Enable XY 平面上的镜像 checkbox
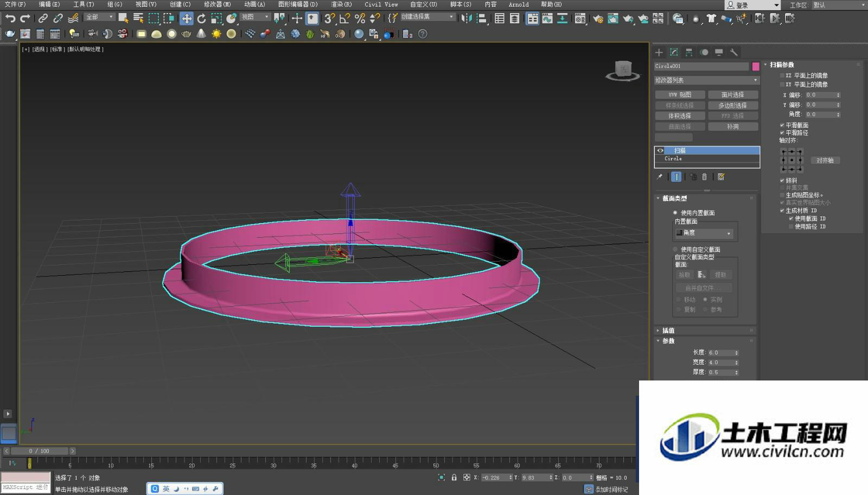The image size is (868, 495). point(782,84)
